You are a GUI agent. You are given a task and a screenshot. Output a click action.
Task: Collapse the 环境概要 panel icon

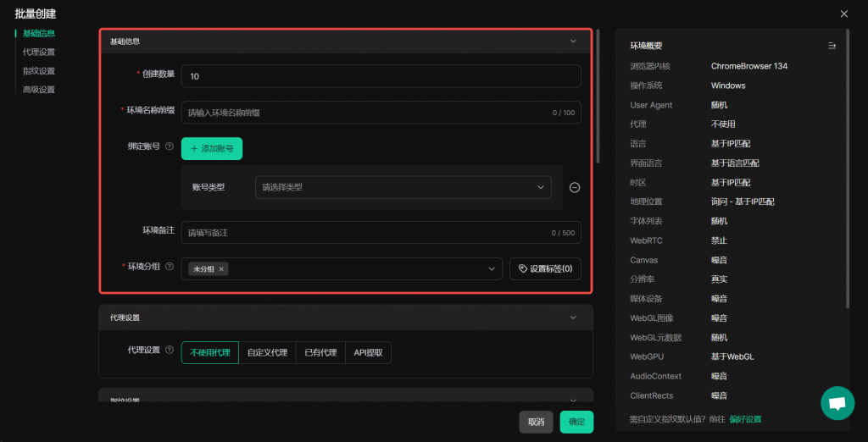coord(832,46)
